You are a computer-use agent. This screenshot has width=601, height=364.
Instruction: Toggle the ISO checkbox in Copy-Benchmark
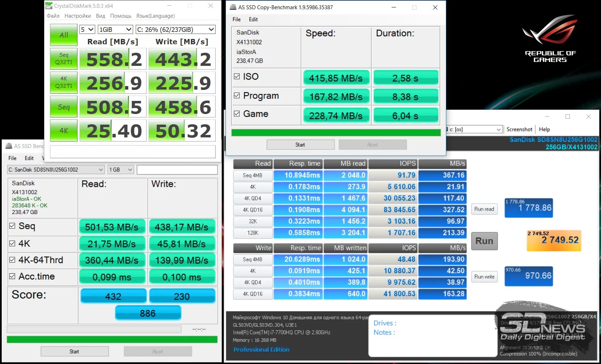click(237, 76)
